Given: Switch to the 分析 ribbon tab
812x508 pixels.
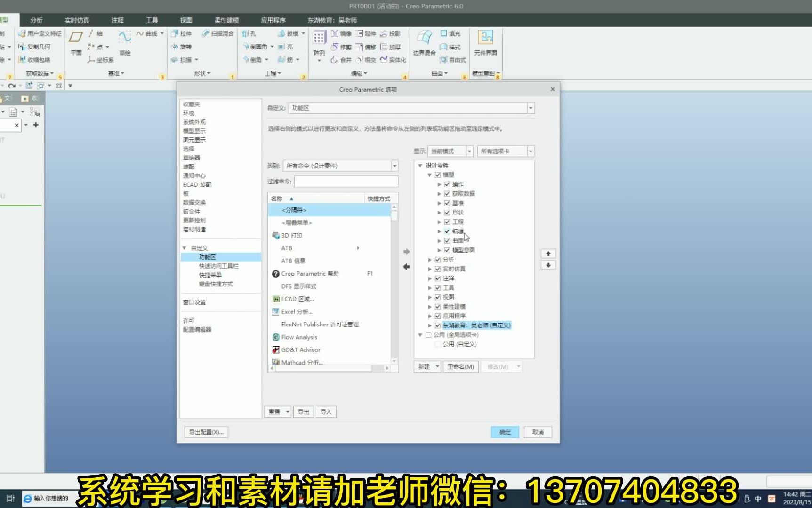Looking at the screenshot, I should 36,20.
